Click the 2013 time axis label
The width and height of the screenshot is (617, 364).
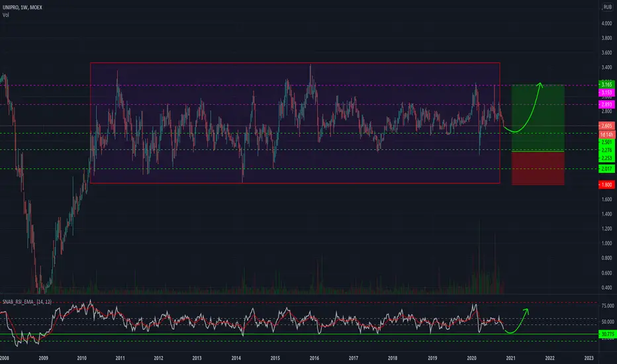(197, 358)
